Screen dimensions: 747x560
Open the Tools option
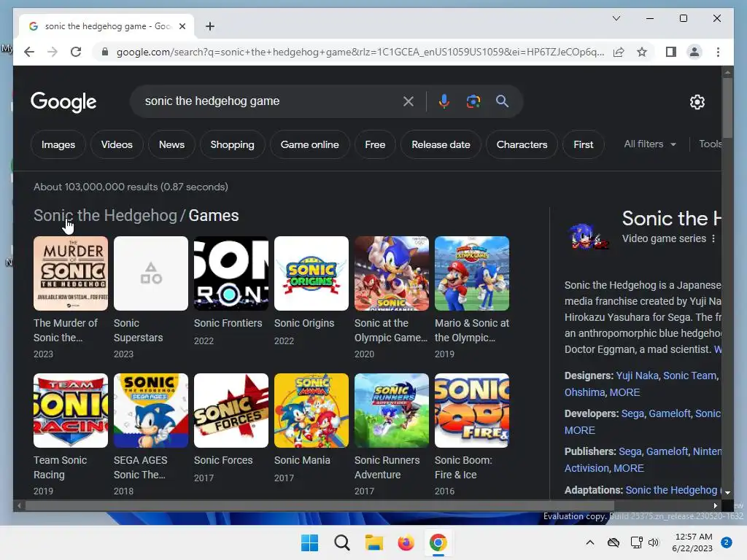click(x=710, y=144)
